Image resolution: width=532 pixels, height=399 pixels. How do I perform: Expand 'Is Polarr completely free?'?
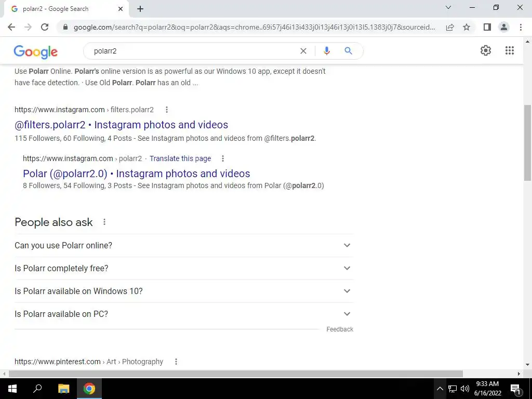pyautogui.click(x=184, y=269)
